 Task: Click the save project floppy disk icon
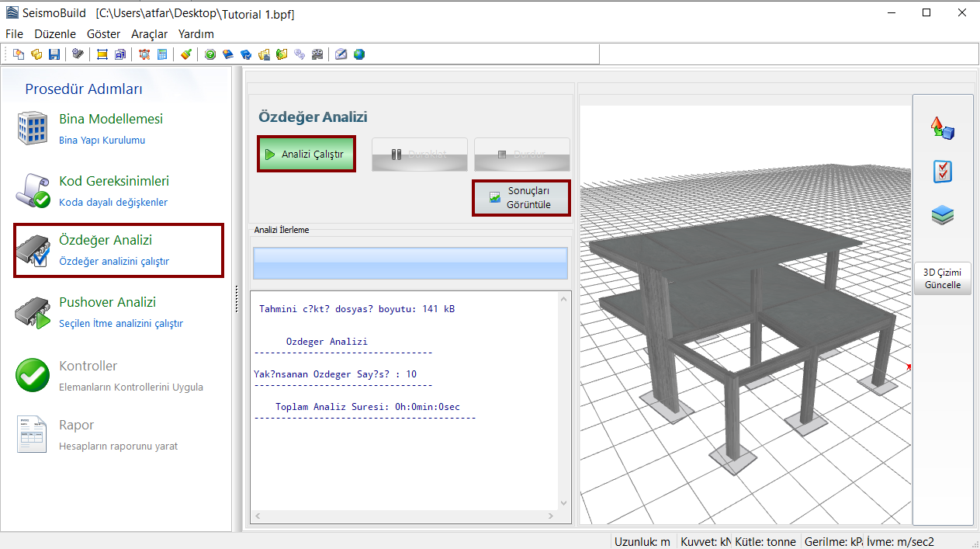pos(54,54)
